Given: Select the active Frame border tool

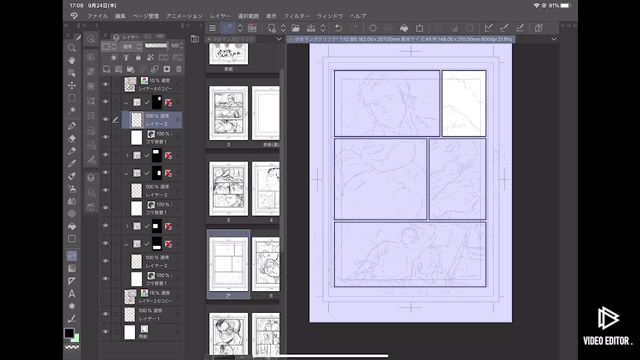Looking at the screenshot, I should (x=72, y=256).
